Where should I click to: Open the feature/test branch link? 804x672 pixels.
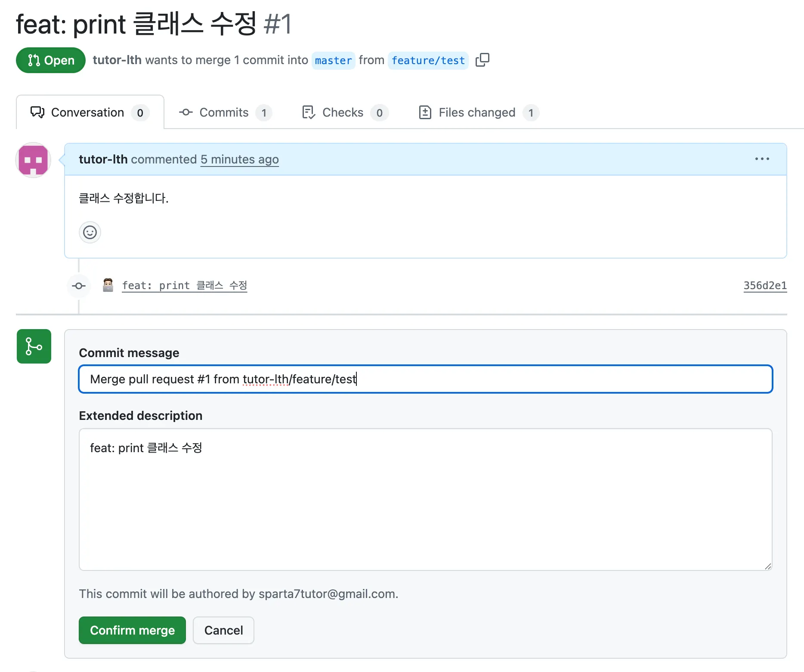428,60
